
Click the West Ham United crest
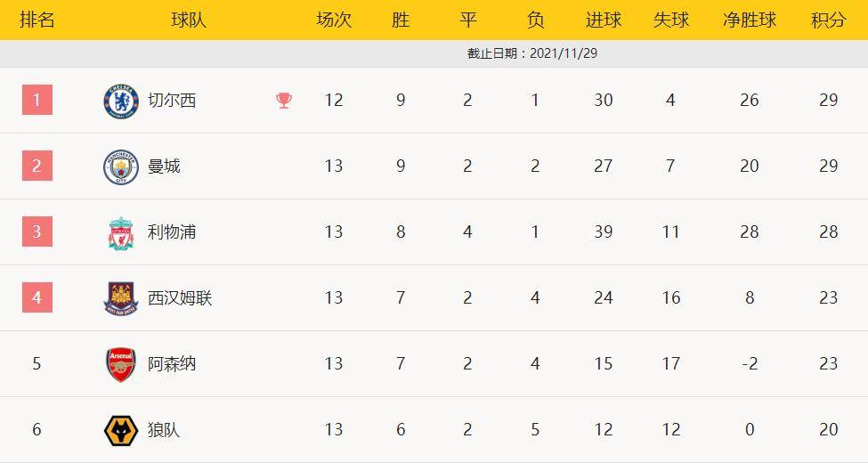(x=121, y=298)
